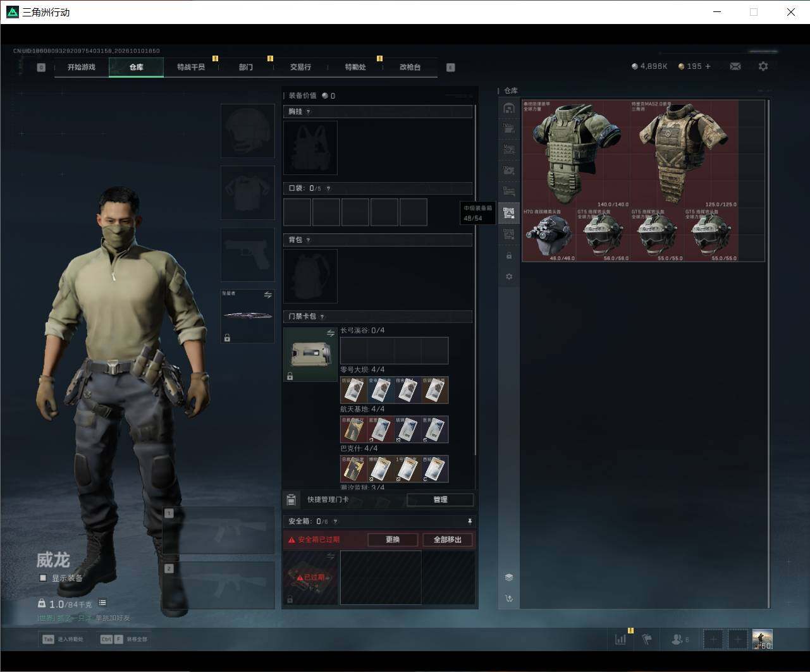Select the highlighted 中级装备箱 container icon
The image size is (810, 672).
click(509, 213)
